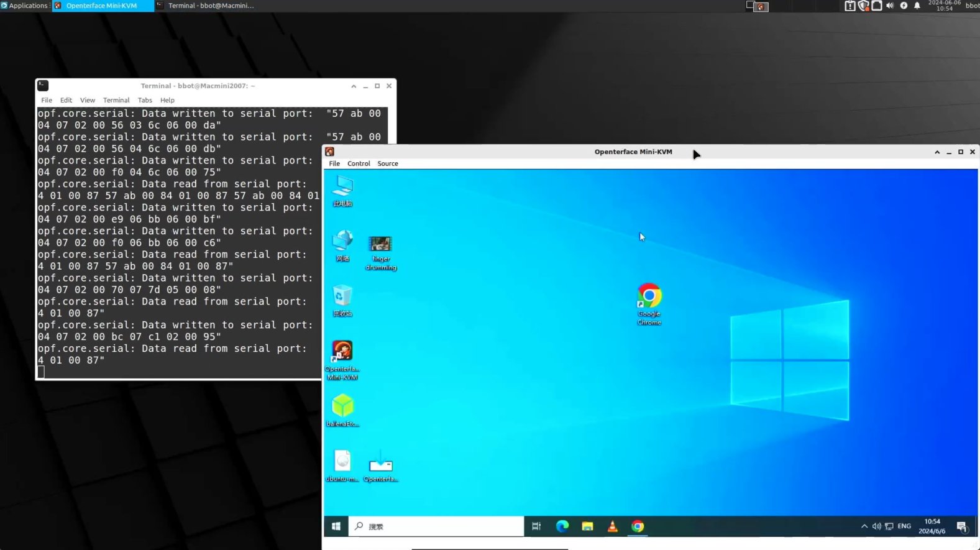Open the Help menu in the terminal window
This screenshot has height=550, width=980.
[x=167, y=100]
